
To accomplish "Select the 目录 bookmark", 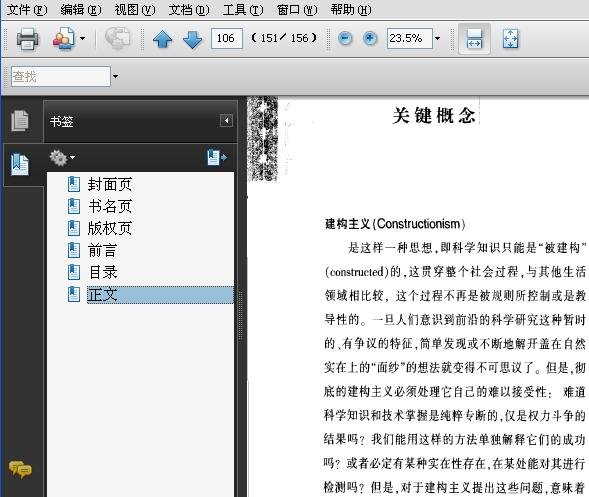I will point(103,272).
